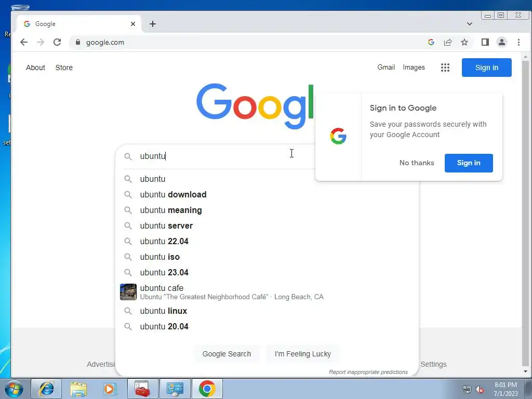This screenshot has height=399, width=532.
Task: View site information lock icon
Action: 78,42
